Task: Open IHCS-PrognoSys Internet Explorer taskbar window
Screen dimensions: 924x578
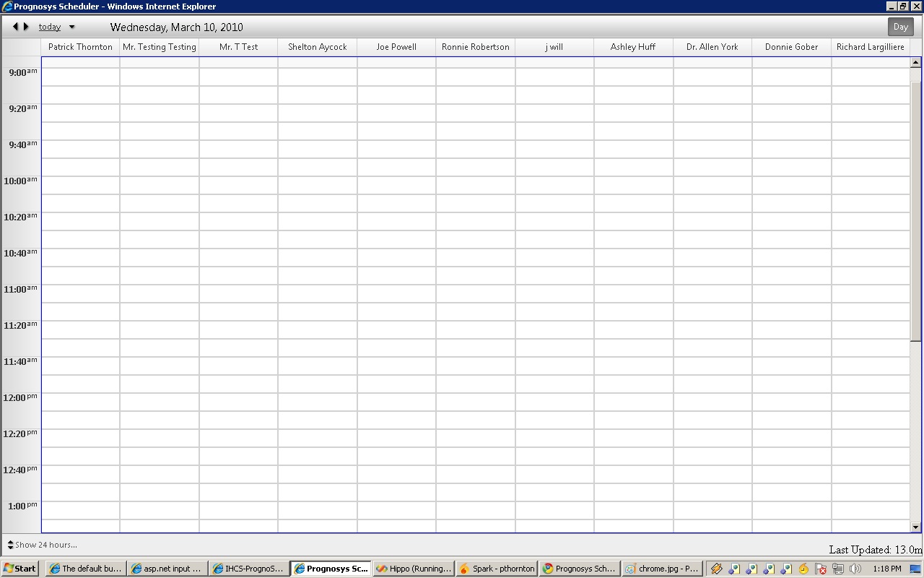Action: click(249, 569)
